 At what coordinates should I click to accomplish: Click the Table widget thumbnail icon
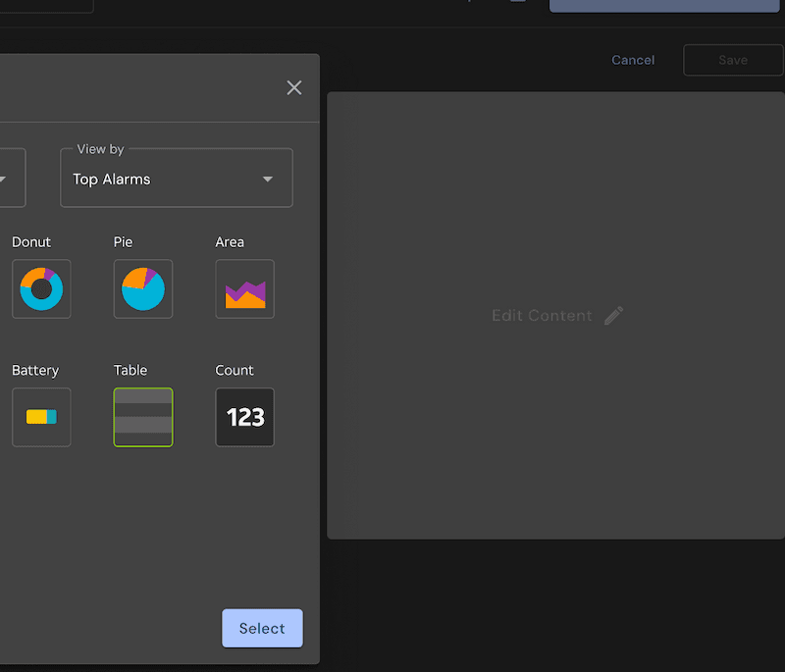143,417
